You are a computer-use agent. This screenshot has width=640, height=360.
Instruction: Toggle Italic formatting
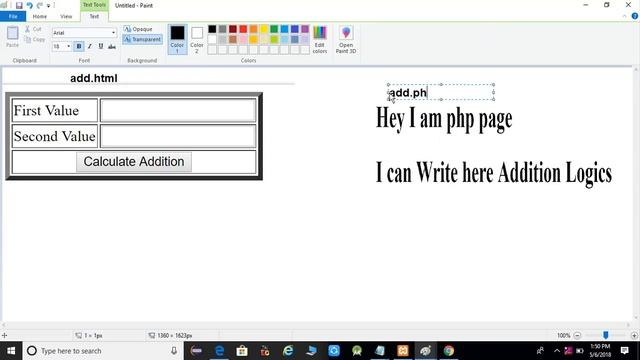(90, 47)
